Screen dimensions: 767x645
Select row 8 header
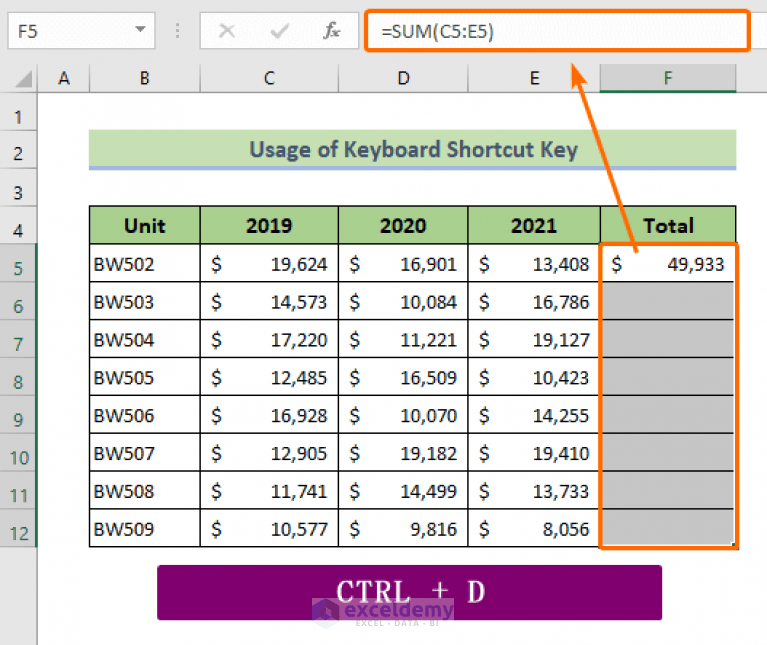19,377
